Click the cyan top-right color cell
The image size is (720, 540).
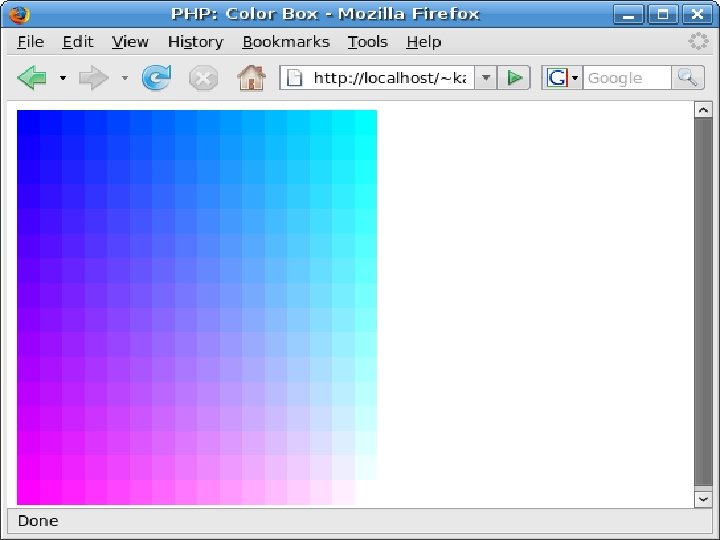[x=366, y=122]
